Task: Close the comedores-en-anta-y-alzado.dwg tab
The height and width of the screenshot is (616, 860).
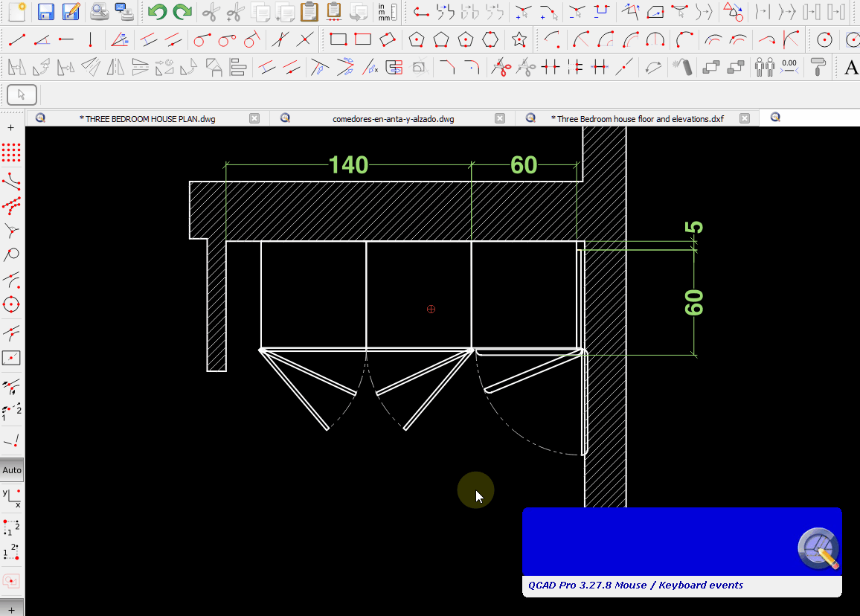Action: 500,118
